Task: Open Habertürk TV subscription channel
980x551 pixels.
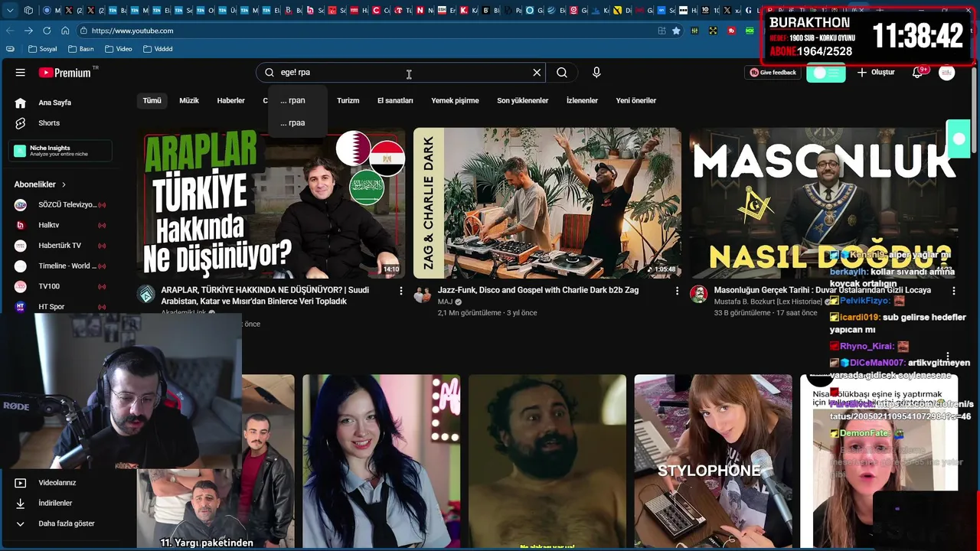Action: click(x=60, y=246)
